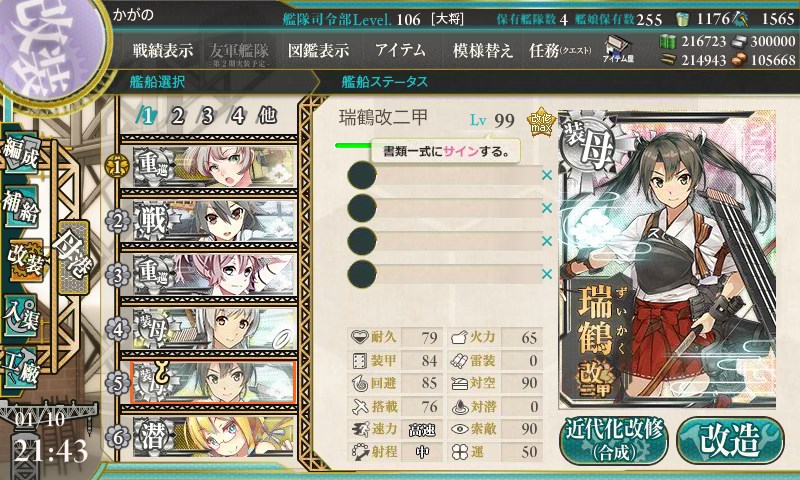
Task: Clear the fourth equipment slot ×
Action: [x=547, y=274]
